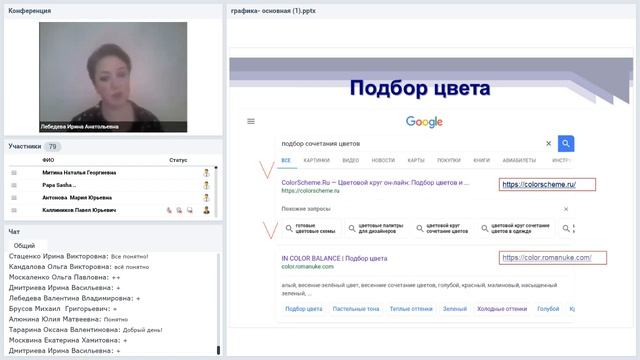Click status avatar of Калинников Павел Юрьевич

207,210
